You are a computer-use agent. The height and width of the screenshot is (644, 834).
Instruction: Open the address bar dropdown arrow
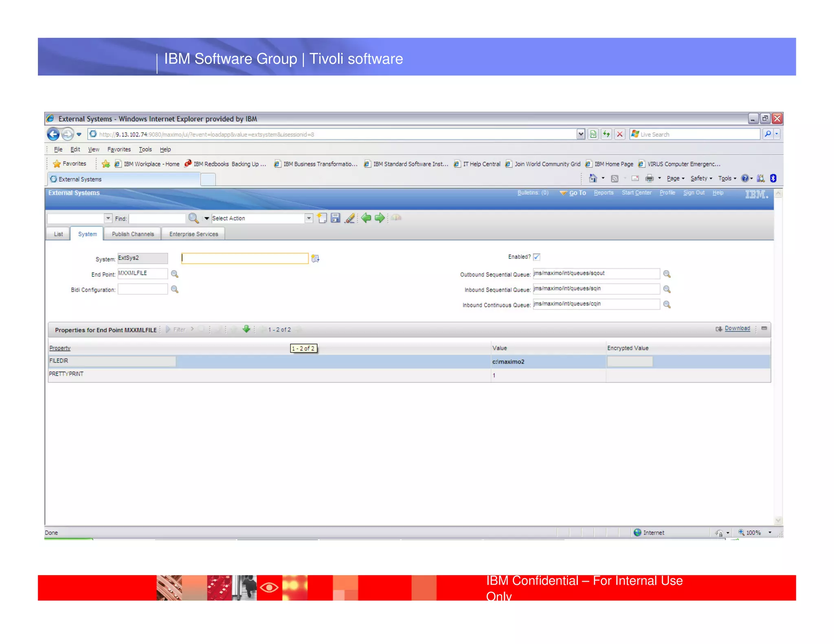[x=581, y=134]
